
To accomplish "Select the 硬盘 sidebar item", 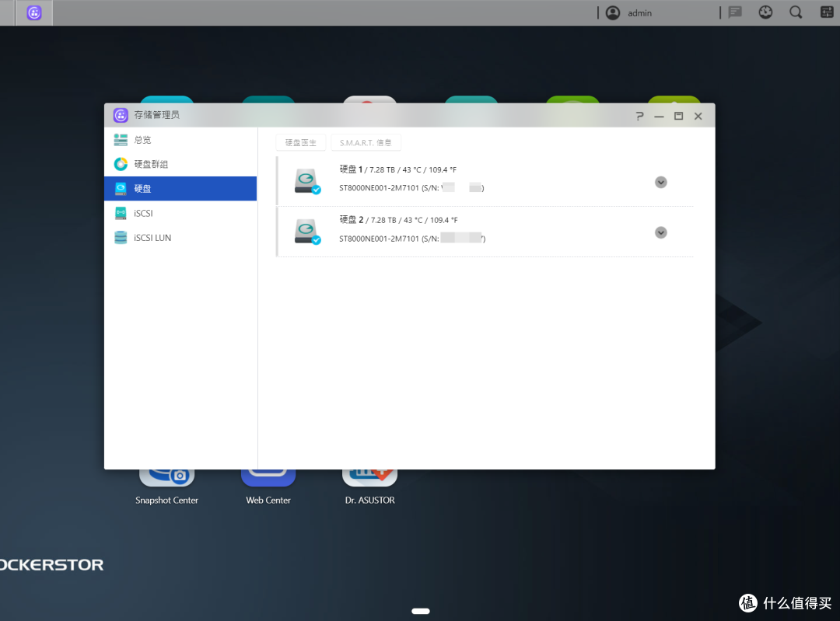I will (142, 189).
